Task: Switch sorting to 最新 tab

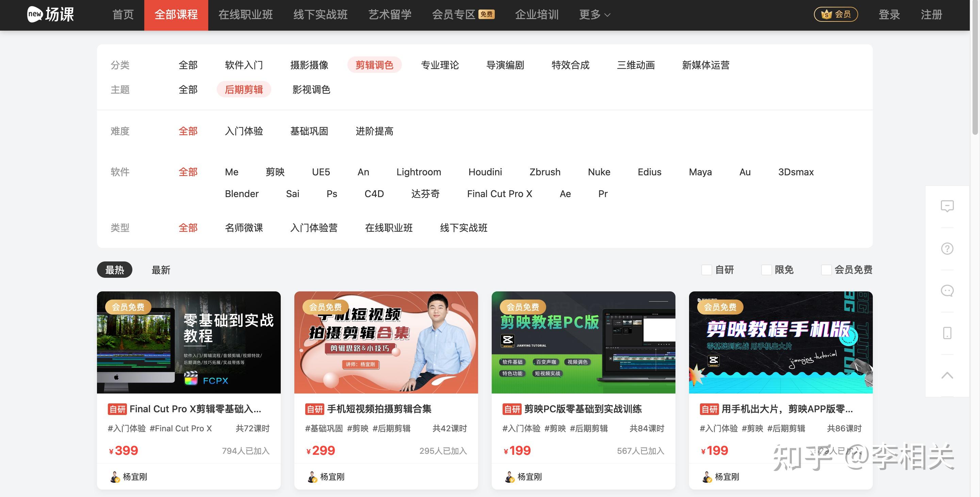Action: (x=161, y=270)
